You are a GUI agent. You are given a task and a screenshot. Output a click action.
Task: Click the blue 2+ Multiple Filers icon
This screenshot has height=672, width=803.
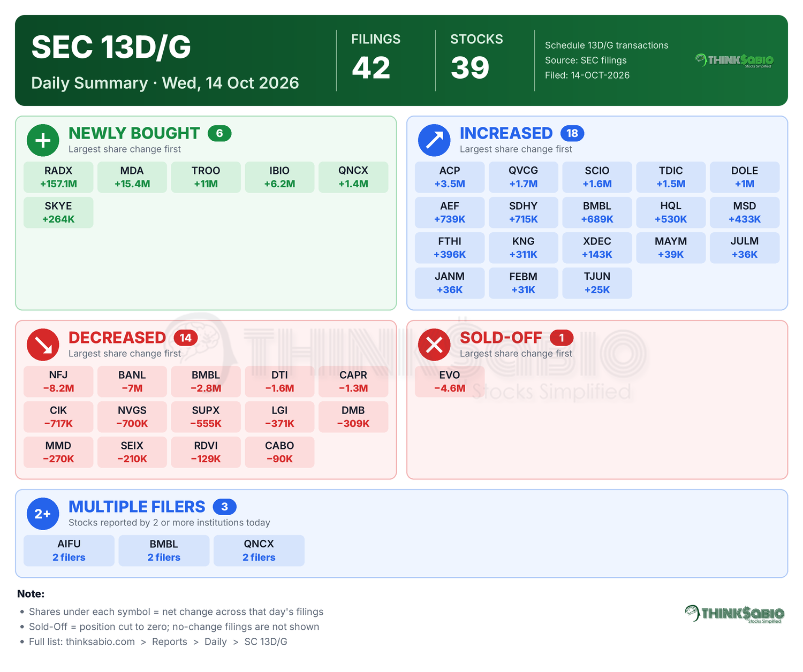click(43, 514)
